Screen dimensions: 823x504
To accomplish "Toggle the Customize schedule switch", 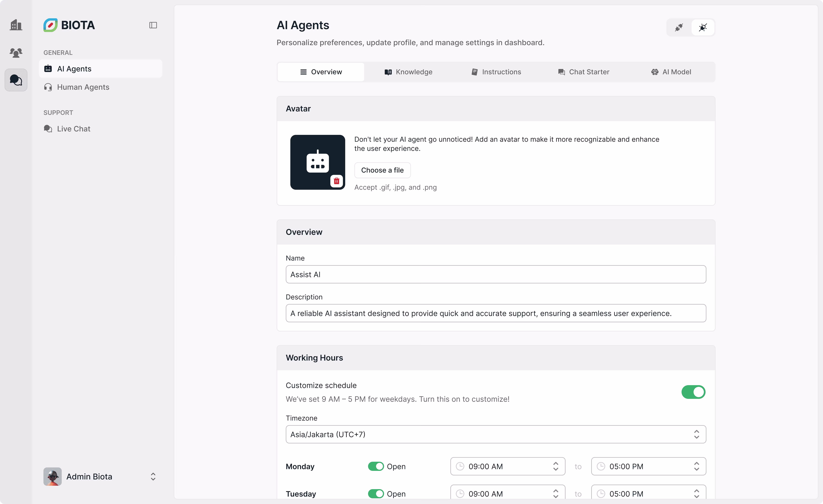I will tap(693, 392).
